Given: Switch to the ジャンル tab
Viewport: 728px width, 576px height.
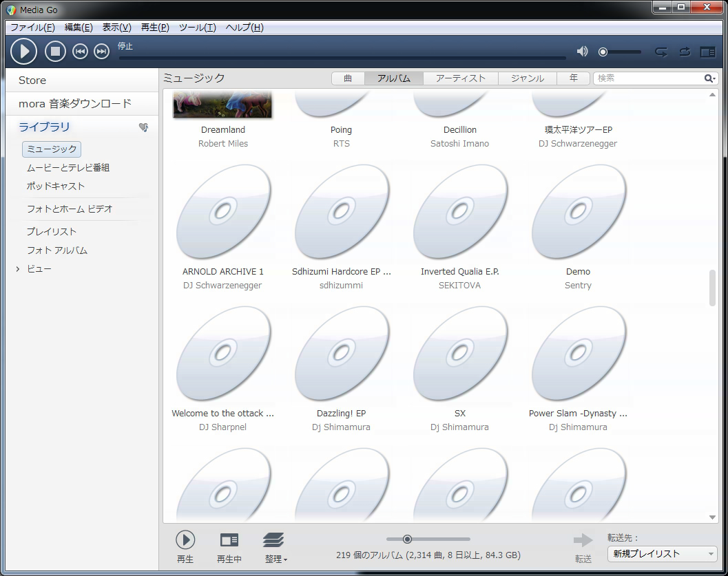Looking at the screenshot, I should [528, 78].
